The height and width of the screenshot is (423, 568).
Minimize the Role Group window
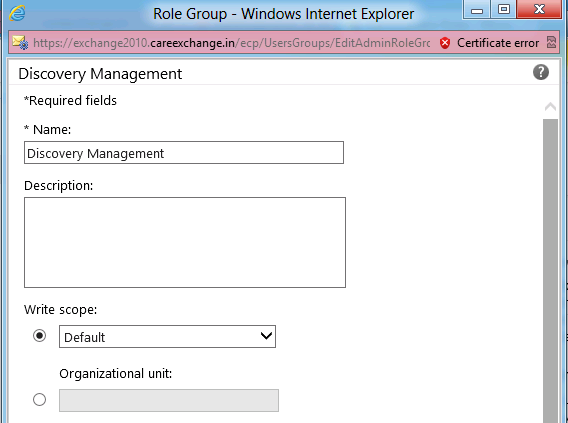click(x=477, y=9)
